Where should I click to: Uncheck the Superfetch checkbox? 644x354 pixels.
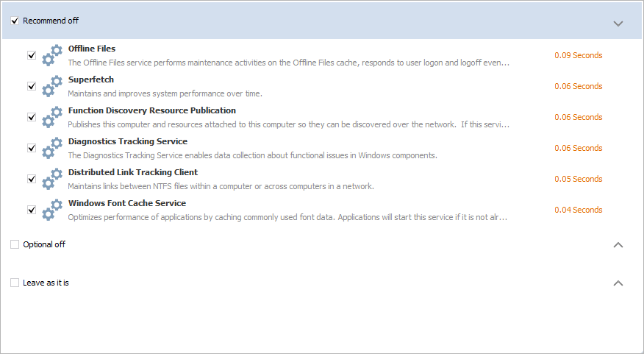pos(32,86)
